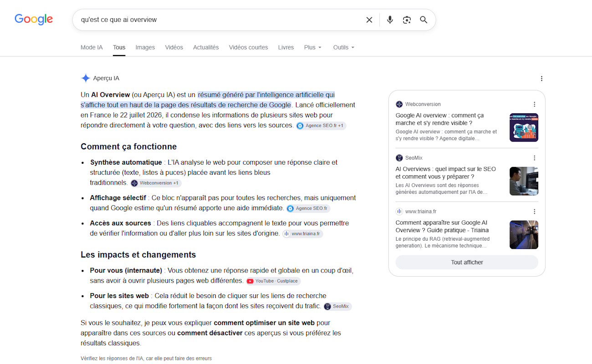Start voice search with the microphone icon
This screenshot has height=364, width=592.
(x=390, y=20)
